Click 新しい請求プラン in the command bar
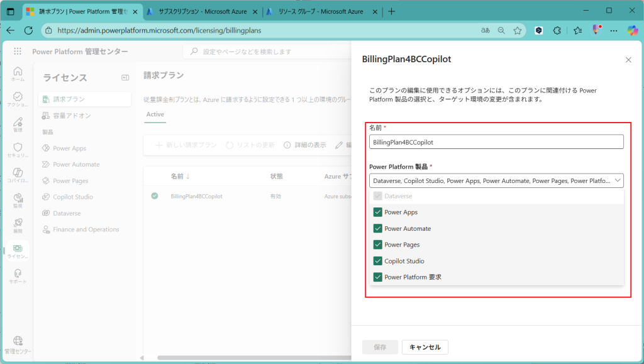The image size is (644, 364). [x=186, y=145]
